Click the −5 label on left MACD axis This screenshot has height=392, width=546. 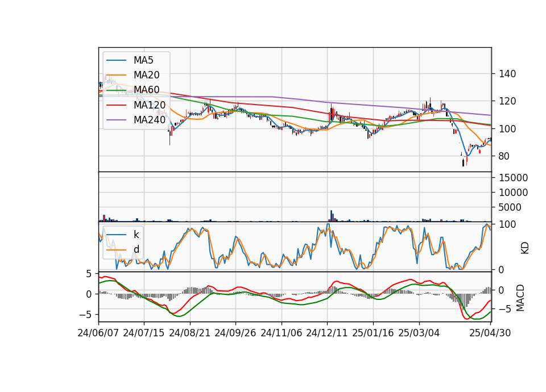pos(85,315)
